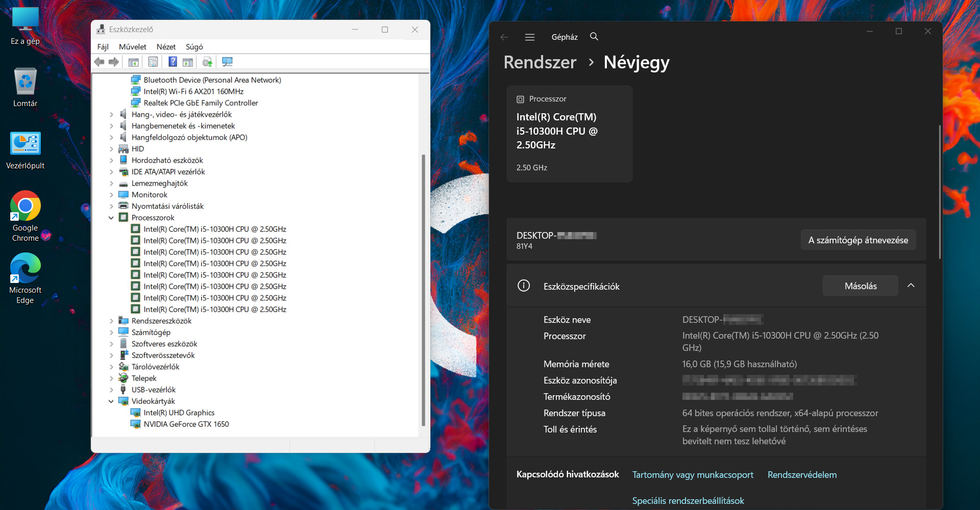The image size is (980, 510).
Task: Expand Hangfeldolgozó objektumok (APO) node
Action: pyautogui.click(x=111, y=137)
